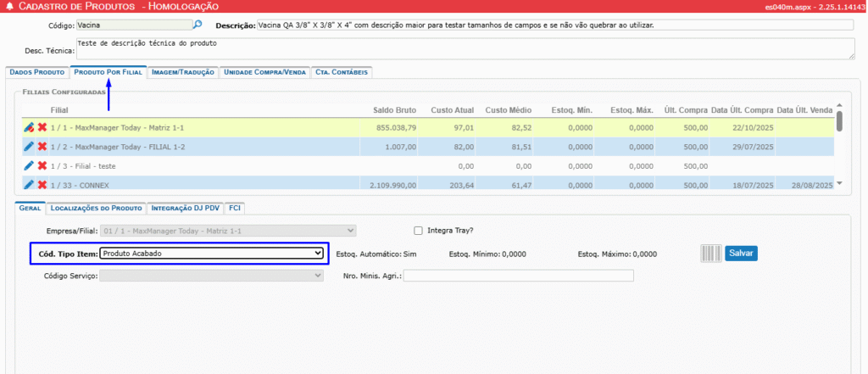
Task: Go to Localizações do Produto tab
Action: click(96, 206)
